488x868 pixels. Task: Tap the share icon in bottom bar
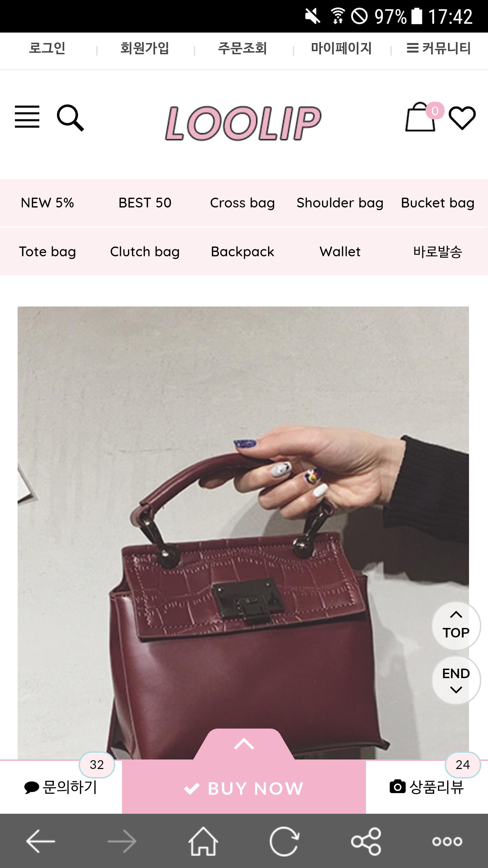[x=366, y=841]
